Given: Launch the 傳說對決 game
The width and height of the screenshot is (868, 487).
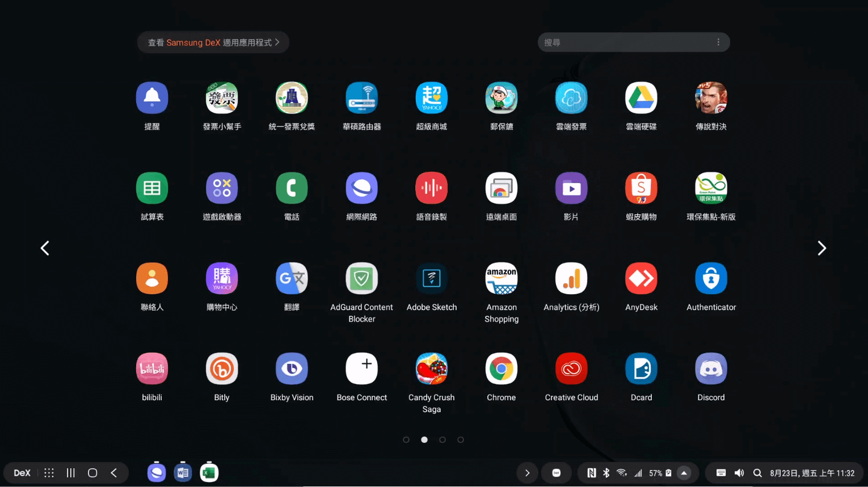Looking at the screenshot, I should click(x=711, y=98).
